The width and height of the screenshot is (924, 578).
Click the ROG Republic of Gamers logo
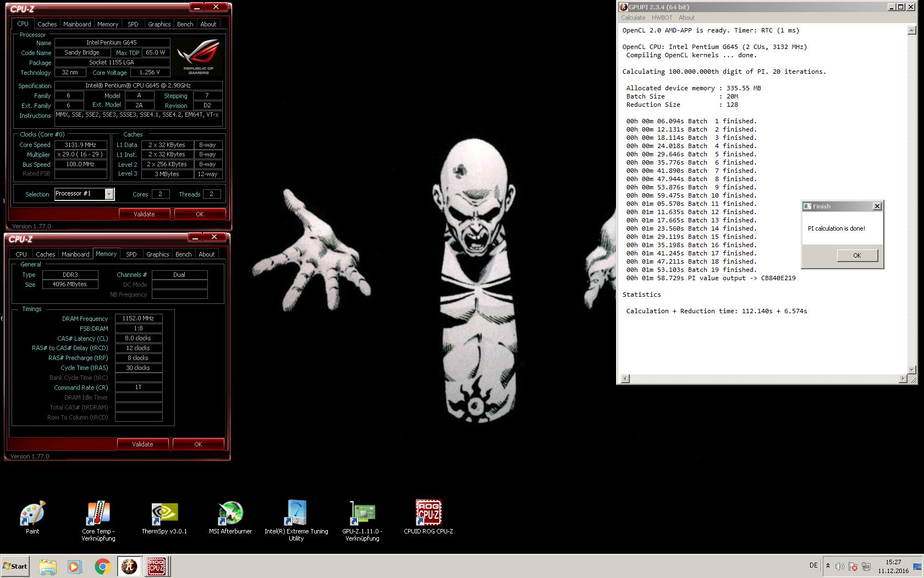click(x=198, y=57)
